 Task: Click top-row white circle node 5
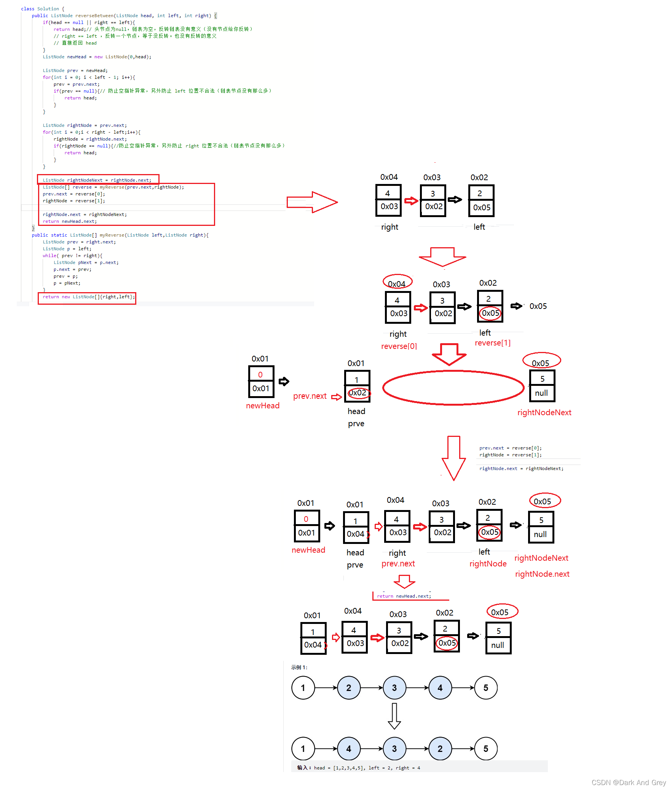[486, 688]
